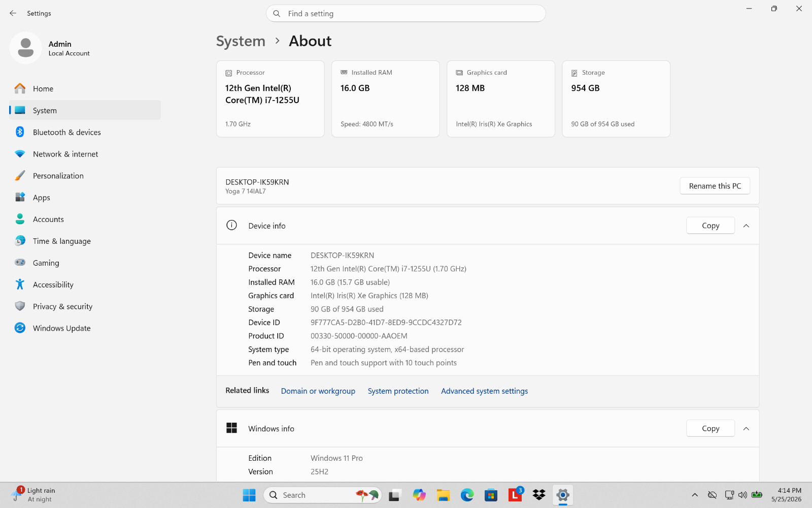Go back with the arrow icon

[13, 13]
